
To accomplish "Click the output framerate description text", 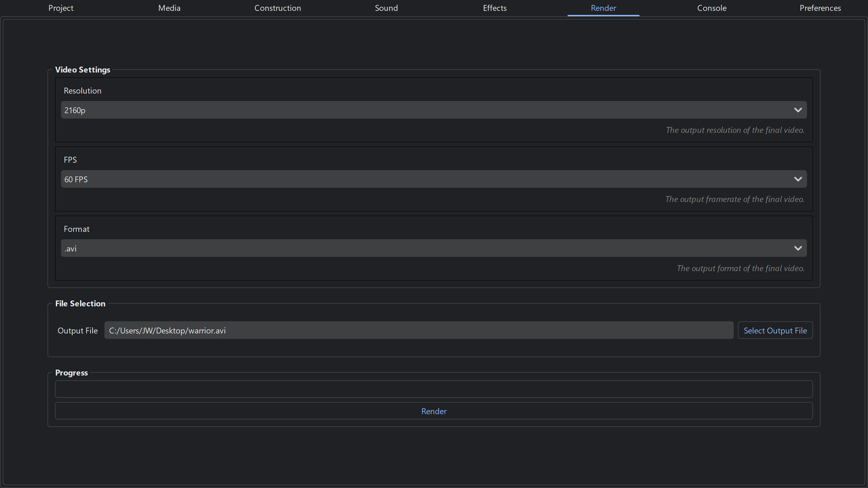I will (735, 199).
